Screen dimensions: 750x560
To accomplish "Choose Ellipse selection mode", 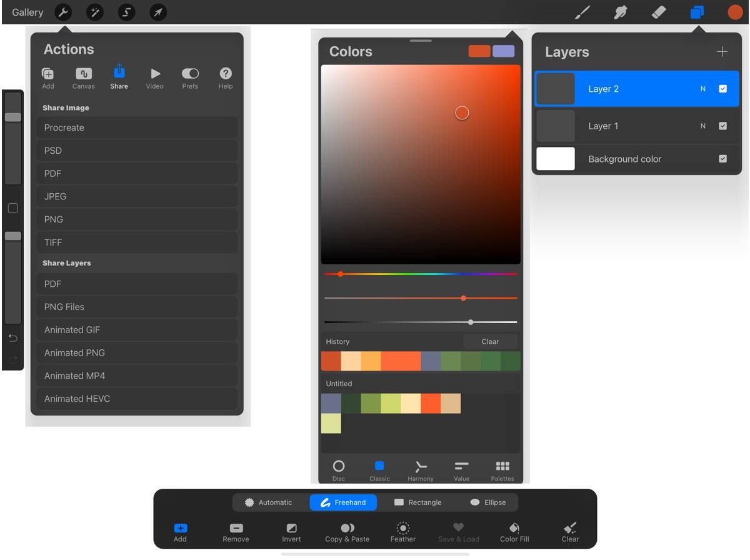I will (x=488, y=502).
